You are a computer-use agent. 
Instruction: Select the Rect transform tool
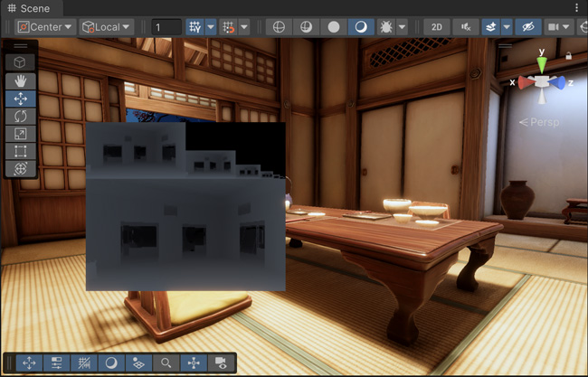[x=21, y=151]
